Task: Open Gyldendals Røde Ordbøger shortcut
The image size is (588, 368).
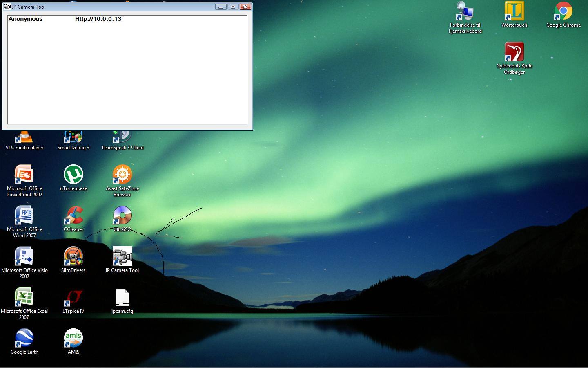Action: pyautogui.click(x=514, y=52)
